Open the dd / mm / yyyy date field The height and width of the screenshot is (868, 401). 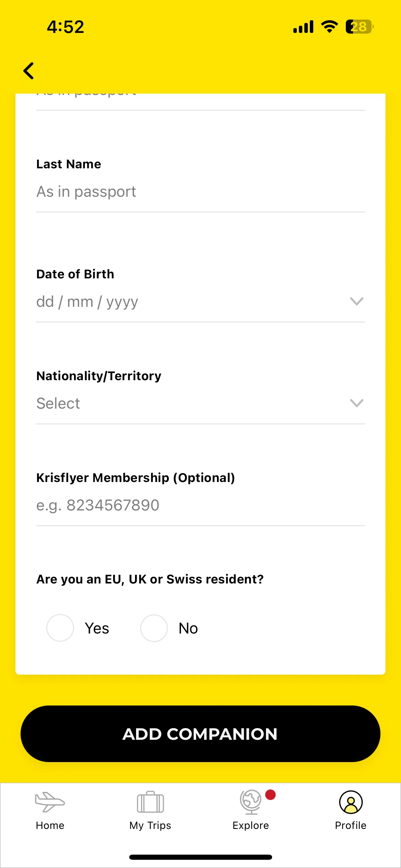tap(200, 302)
